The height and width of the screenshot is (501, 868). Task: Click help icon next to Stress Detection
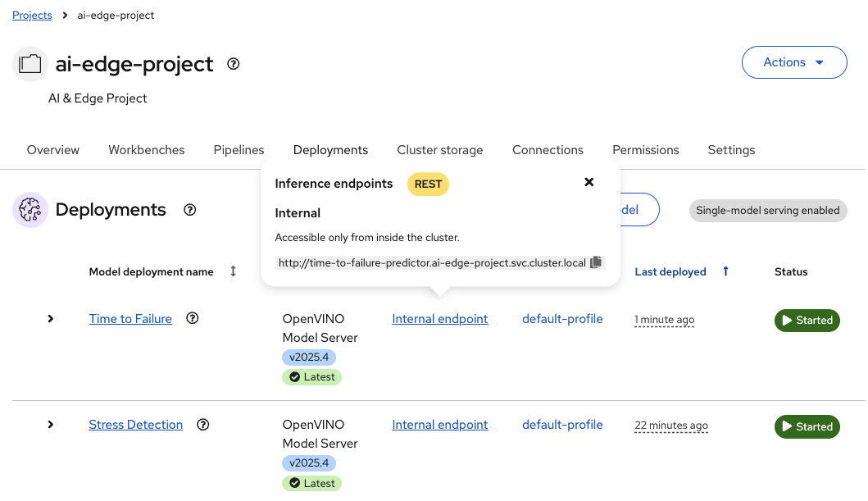[203, 425]
